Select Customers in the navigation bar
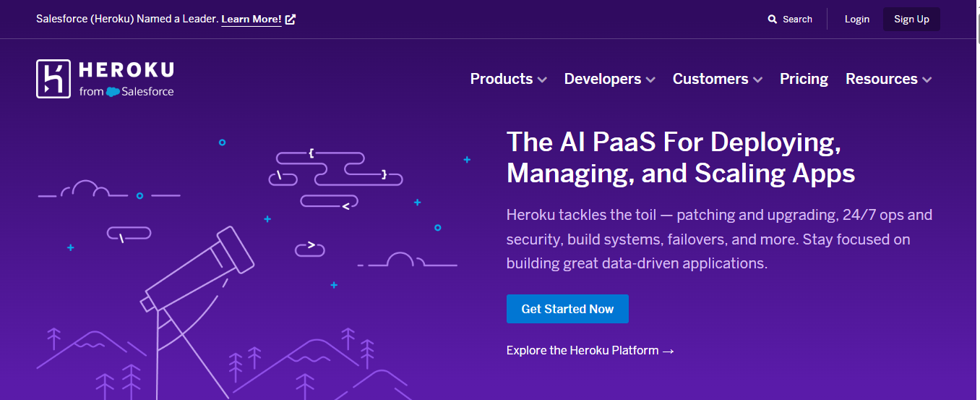The image size is (980, 400). coord(710,79)
